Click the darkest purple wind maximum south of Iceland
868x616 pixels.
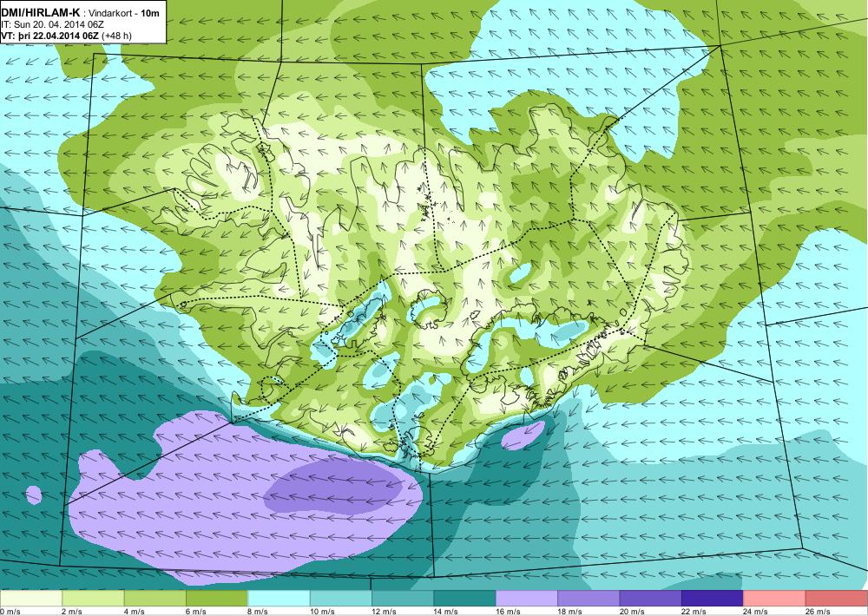[x=334, y=486]
